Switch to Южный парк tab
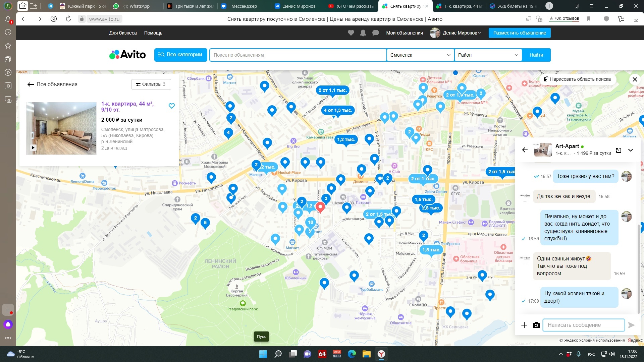644x362 pixels. click(x=83, y=6)
